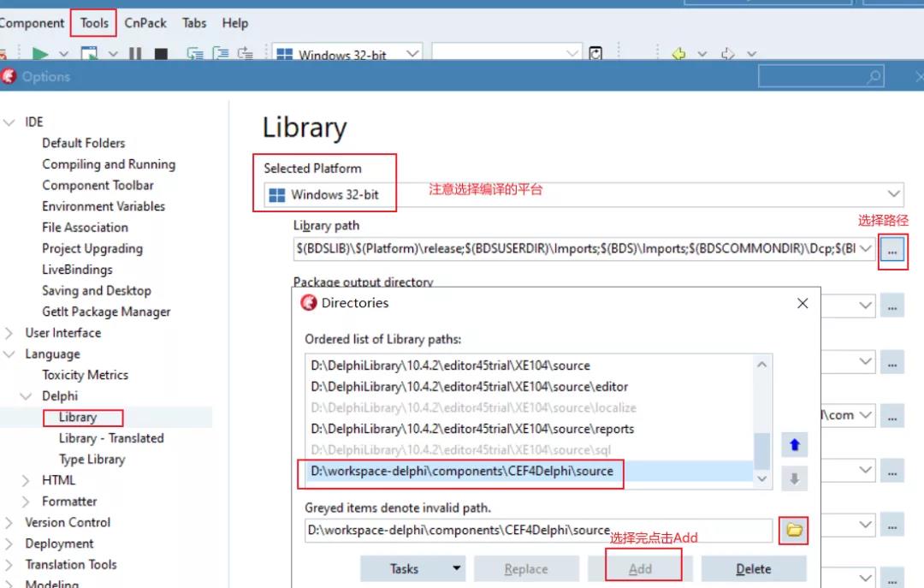Click scroll-up arrow of library paths list
924x588 pixels.
pyautogui.click(x=762, y=365)
